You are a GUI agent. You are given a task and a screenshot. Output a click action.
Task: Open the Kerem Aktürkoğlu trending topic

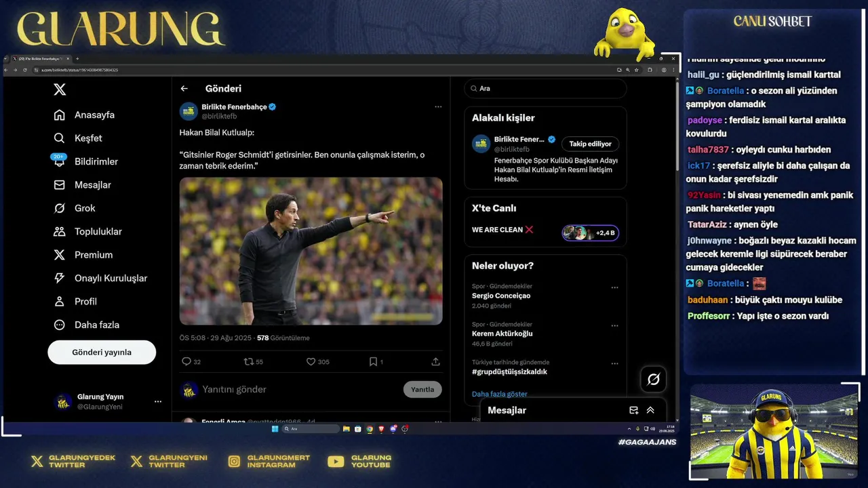(502, 333)
